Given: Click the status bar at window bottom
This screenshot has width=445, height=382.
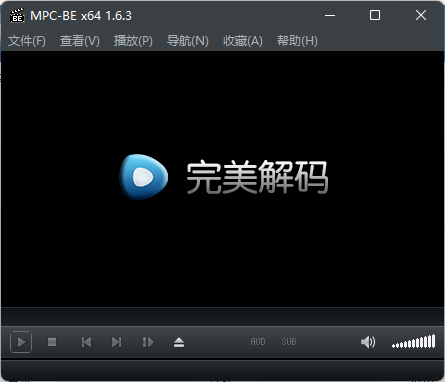Looking at the screenshot, I should (x=222, y=370).
